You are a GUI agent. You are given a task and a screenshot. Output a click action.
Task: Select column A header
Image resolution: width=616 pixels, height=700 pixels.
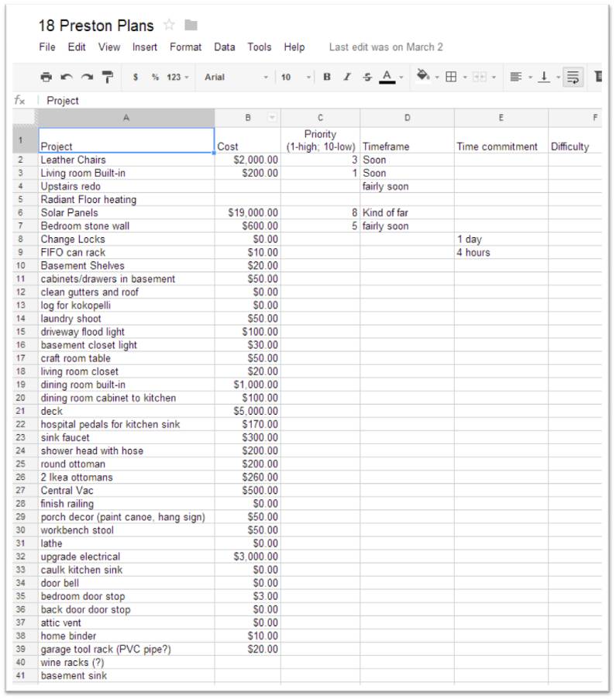tap(126, 118)
